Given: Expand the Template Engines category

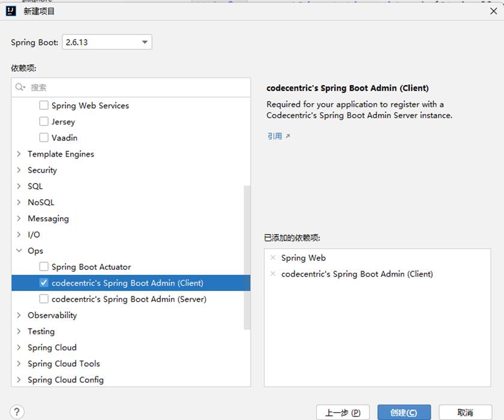Looking at the screenshot, I should coord(19,154).
